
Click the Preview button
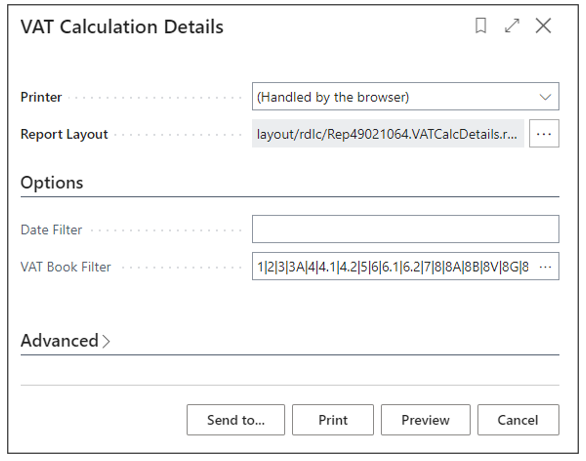tap(425, 420)
